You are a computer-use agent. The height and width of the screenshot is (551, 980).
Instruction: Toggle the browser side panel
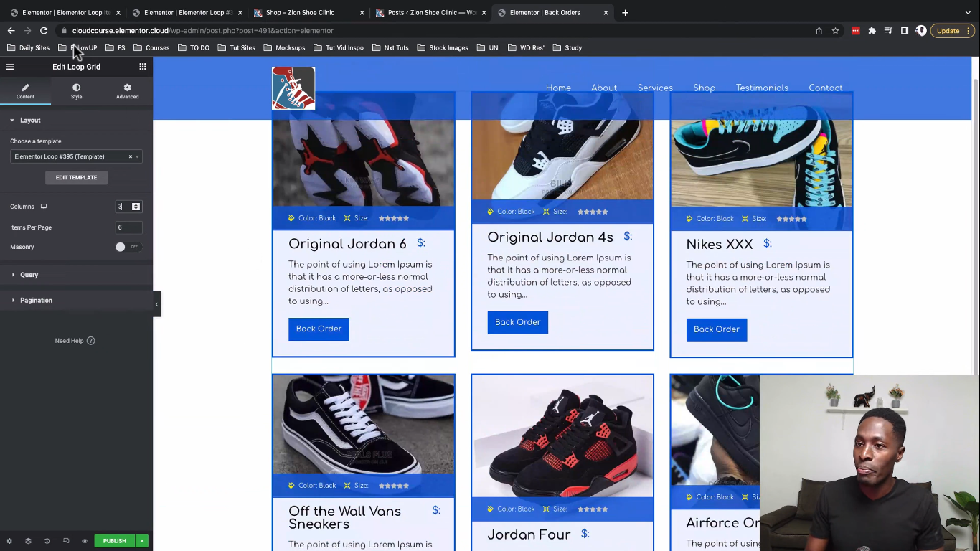pos(905,31)
